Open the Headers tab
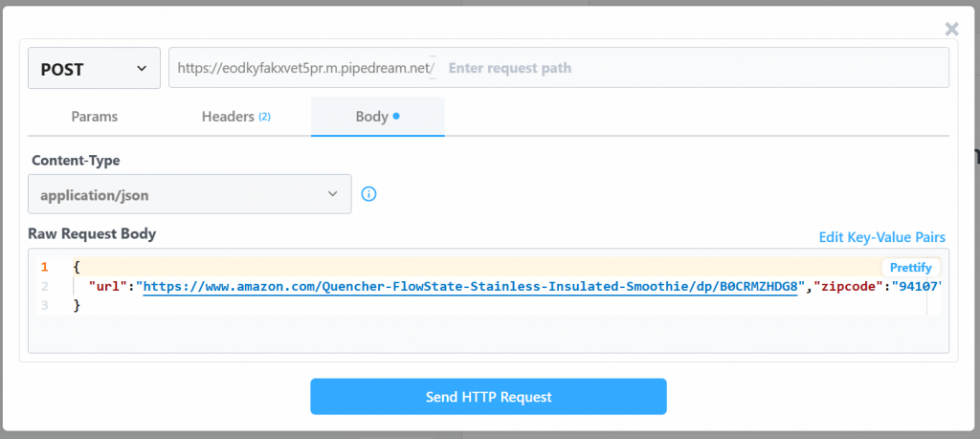Image resolution: width=980 pixels, height=439 pixels. pyautogui.click(x=235, y=117)
